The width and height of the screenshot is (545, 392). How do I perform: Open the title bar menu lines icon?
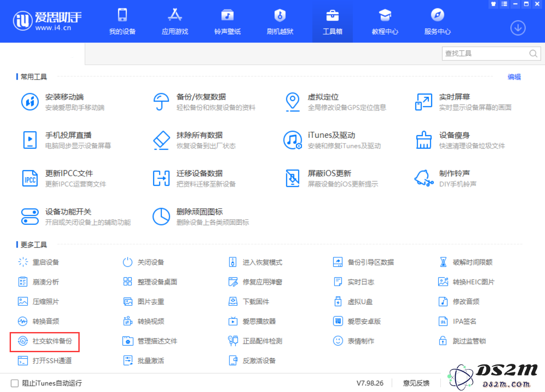[x=505, y=4]
